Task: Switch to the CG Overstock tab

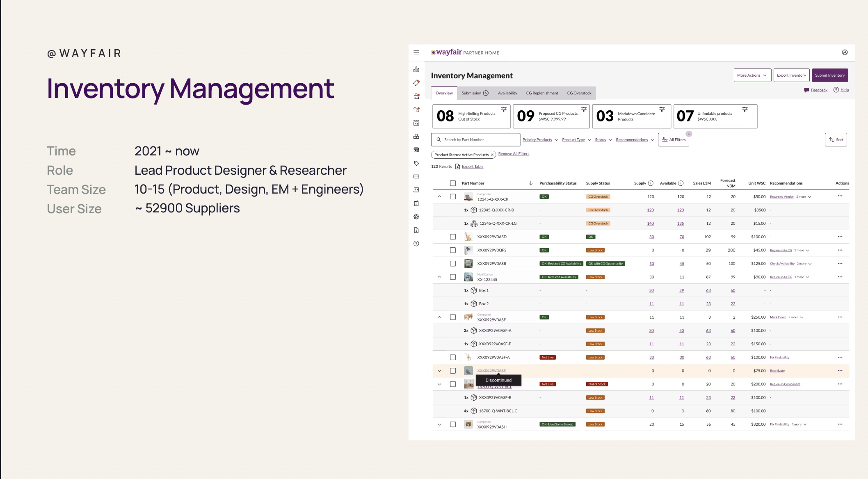Action: (x=579, y=93)
